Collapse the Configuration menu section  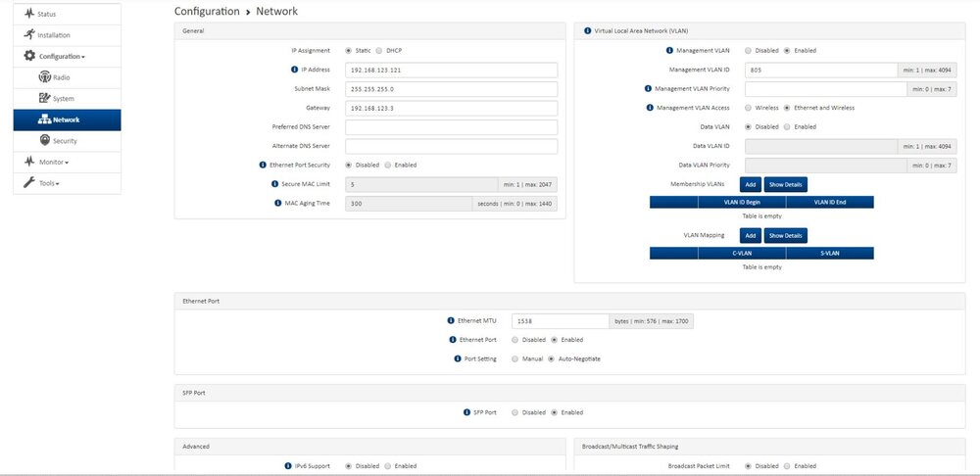pyautogui.click(x=61, y=57)
